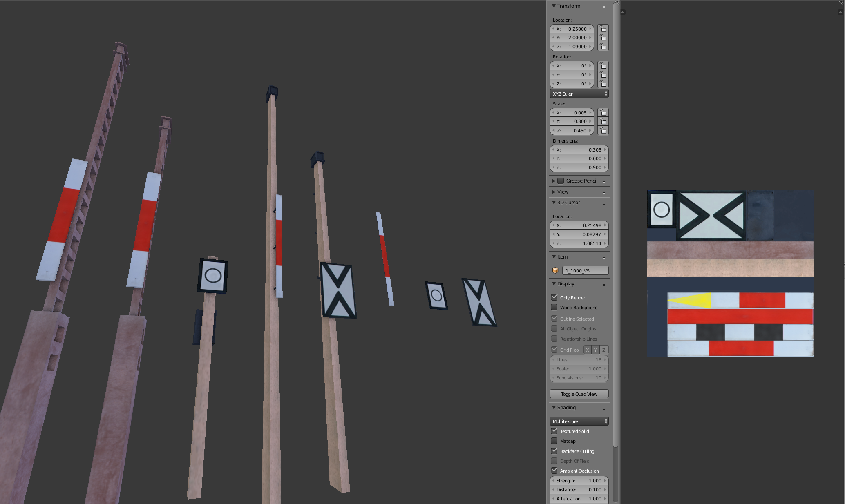Viewport: 845px width, 504px height.
Task: Lock the Location Z channel
Action: coord(603,47)
